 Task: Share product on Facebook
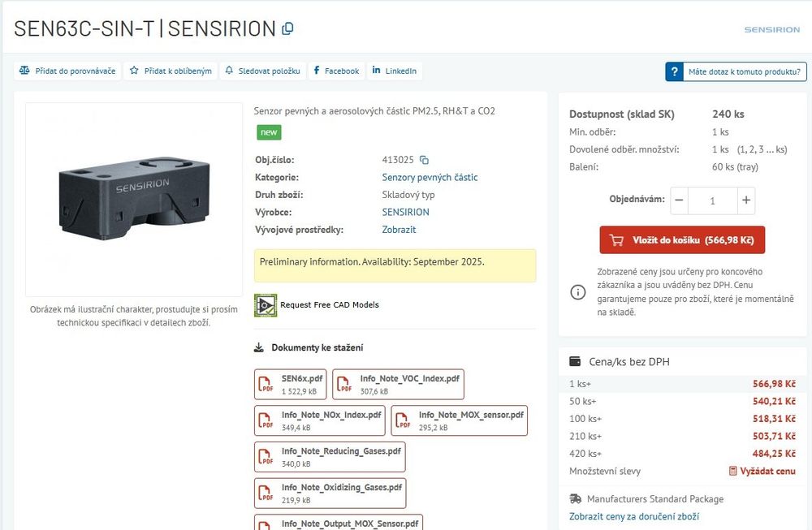[335, 71]
